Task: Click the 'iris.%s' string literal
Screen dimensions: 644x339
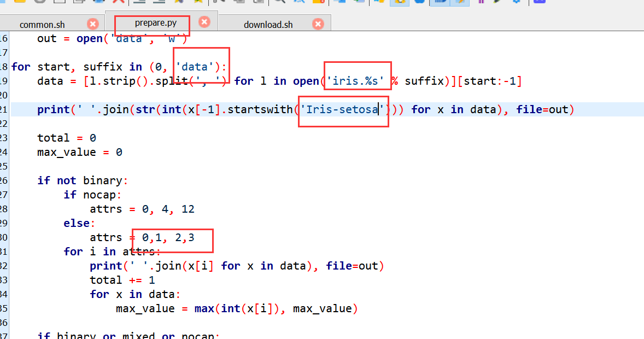Action: 356,81
